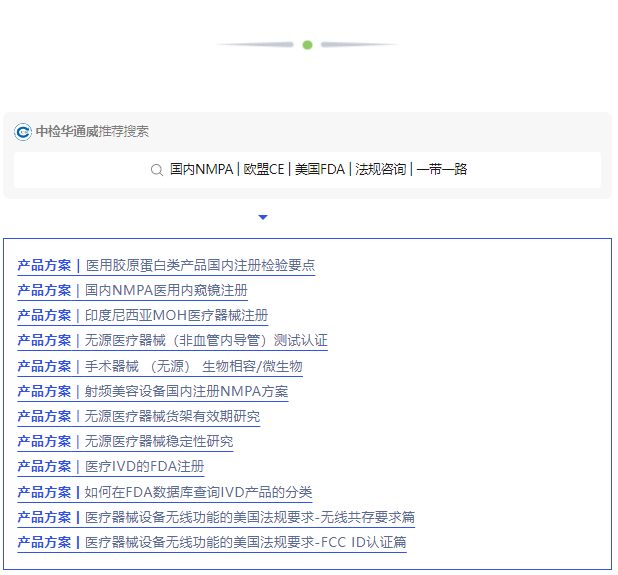Open 国内NMPA医用内窥镜注册 link
Viewport: 618px width, 575px height.
pos(166,290)
